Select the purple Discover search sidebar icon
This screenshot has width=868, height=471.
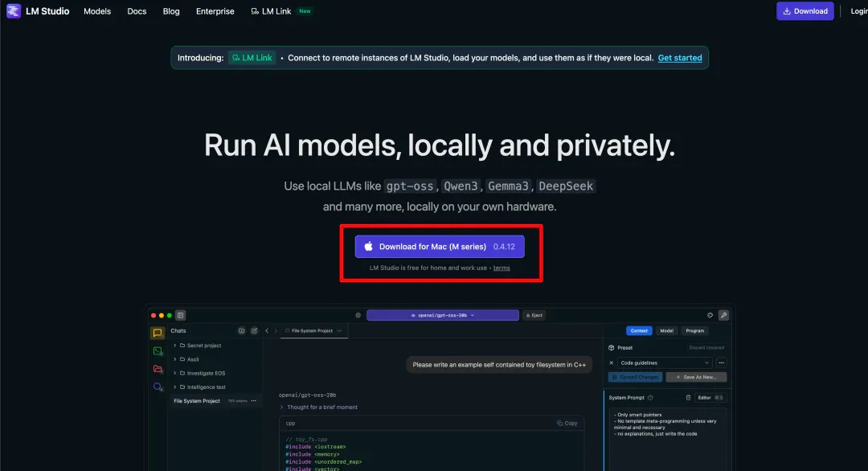coord(158,387)
